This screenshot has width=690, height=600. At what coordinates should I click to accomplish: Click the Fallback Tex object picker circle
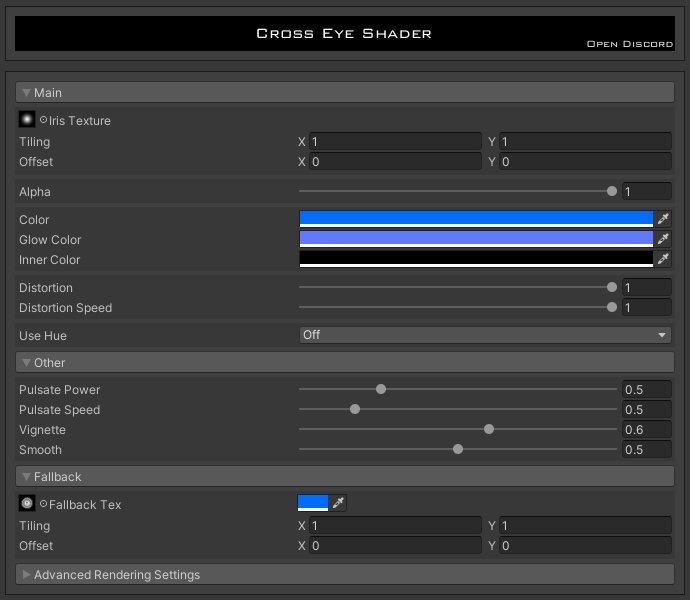click(x=43, y=504)
